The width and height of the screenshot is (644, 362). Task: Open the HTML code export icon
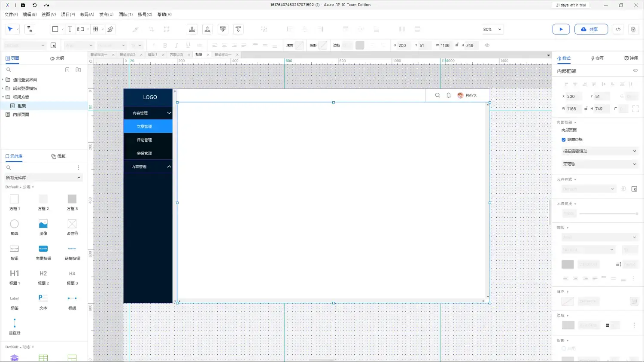[618, 29]
